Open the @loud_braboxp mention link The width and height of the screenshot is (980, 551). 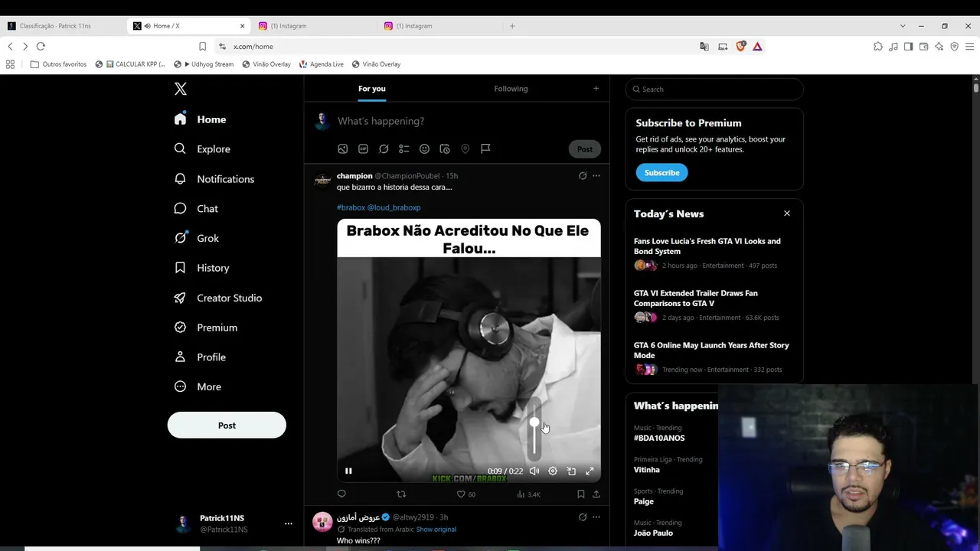394,207
